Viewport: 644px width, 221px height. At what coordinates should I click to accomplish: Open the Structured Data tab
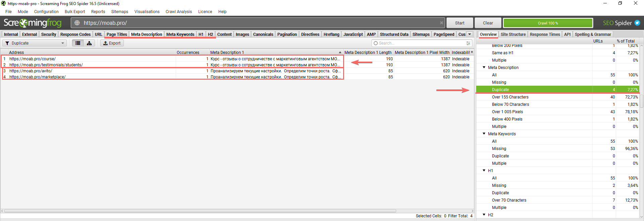point(394,34)
